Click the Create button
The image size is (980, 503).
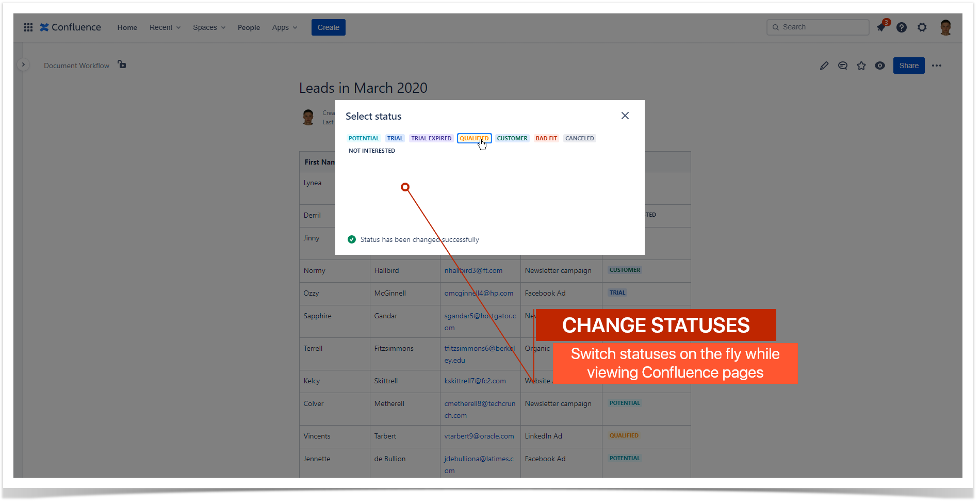point(328,27)
